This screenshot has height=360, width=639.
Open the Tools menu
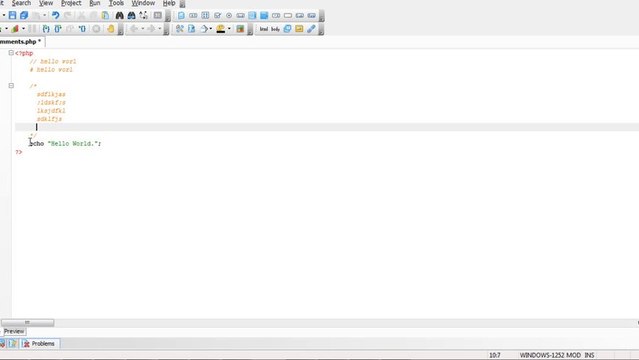coord(116,3)
